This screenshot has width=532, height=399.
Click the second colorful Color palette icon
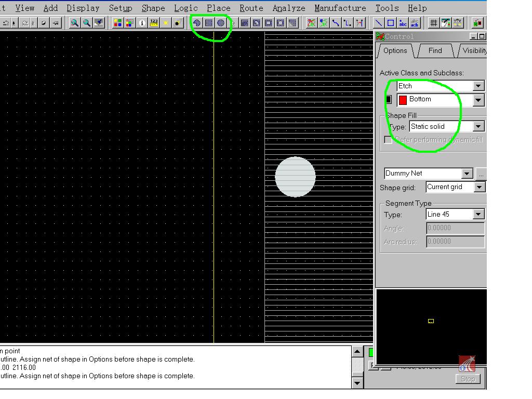129,23
